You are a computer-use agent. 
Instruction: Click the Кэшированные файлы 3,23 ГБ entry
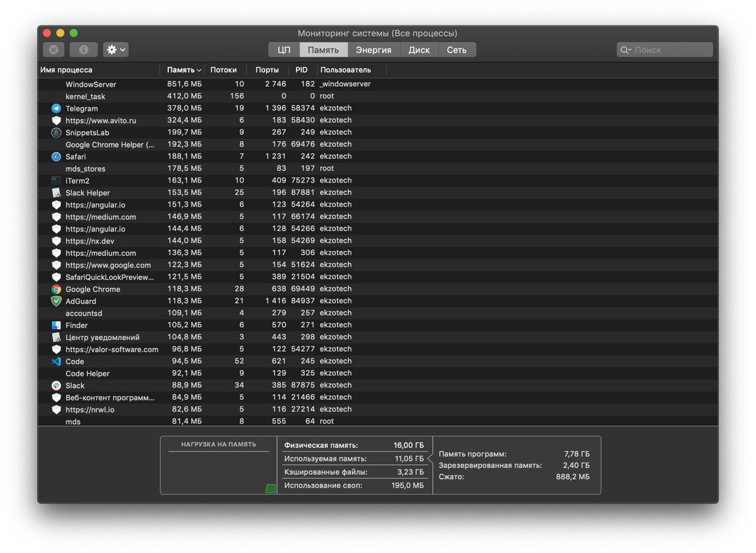point(354,472)
